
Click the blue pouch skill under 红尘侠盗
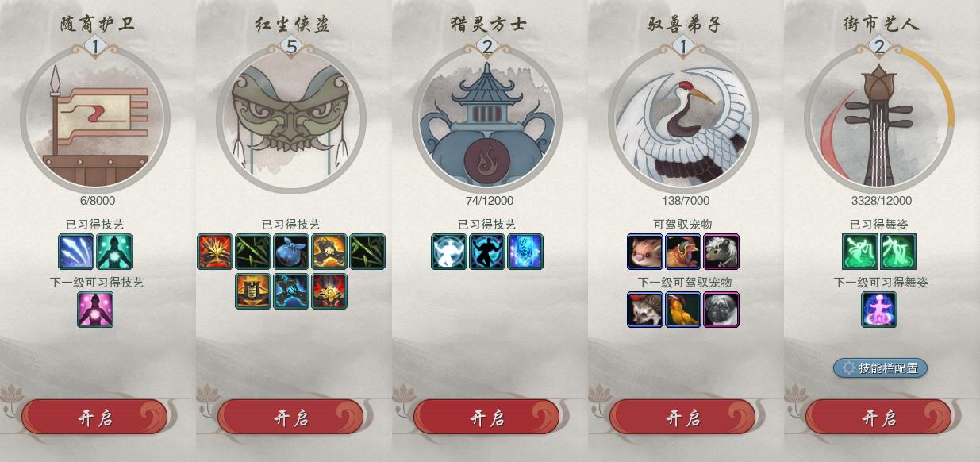pyautogui.click(x=291, y=252)
